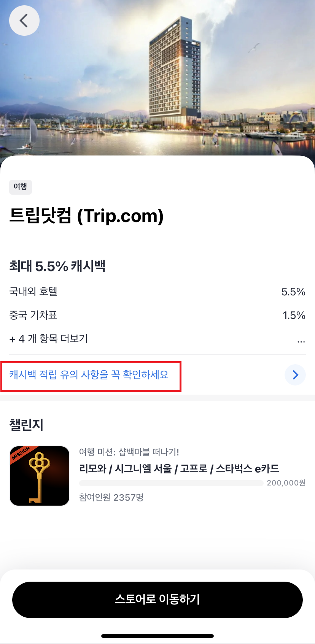Select the 중국 기차표 cashback row
Viewport: 315px width, 644px height.
(157, 315)
